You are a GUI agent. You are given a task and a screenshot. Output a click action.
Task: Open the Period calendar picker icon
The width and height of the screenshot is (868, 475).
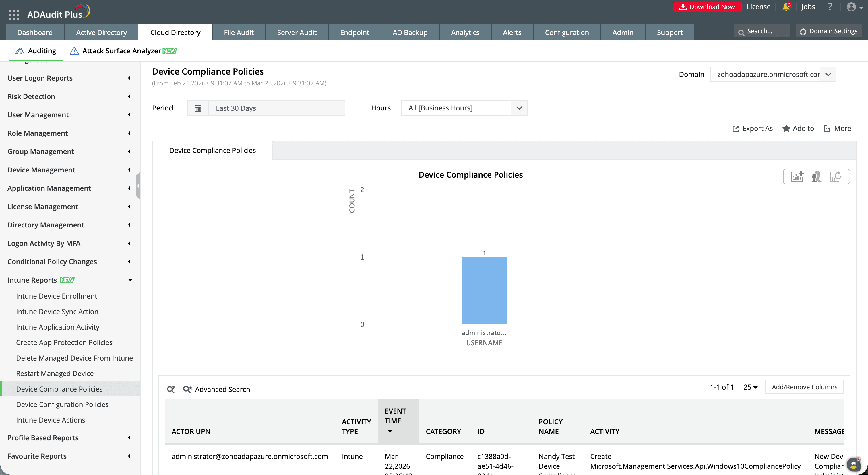[x=198, y=108]
